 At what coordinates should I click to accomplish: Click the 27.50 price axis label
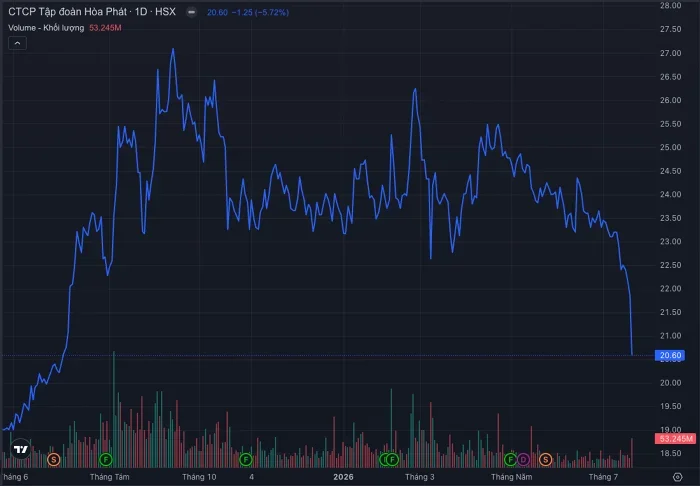coord(671,29)
